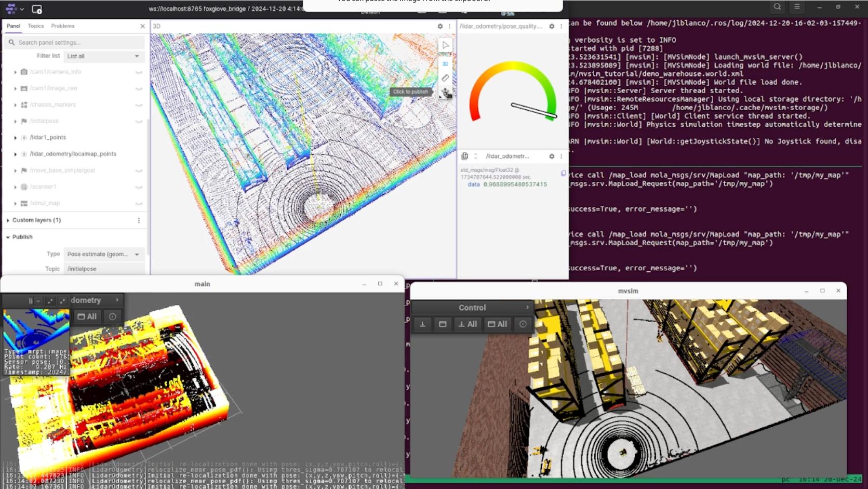Click the search icon in terminal title bar

(777, 7)
